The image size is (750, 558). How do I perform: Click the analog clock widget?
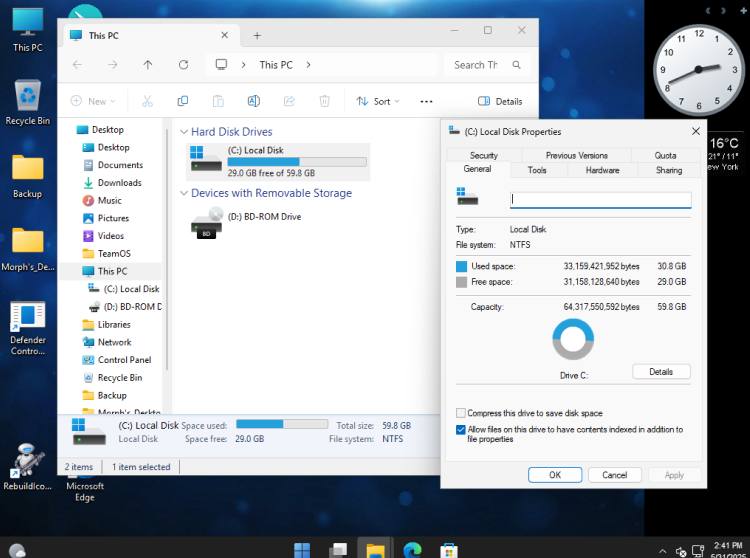(x=699, y=70)
